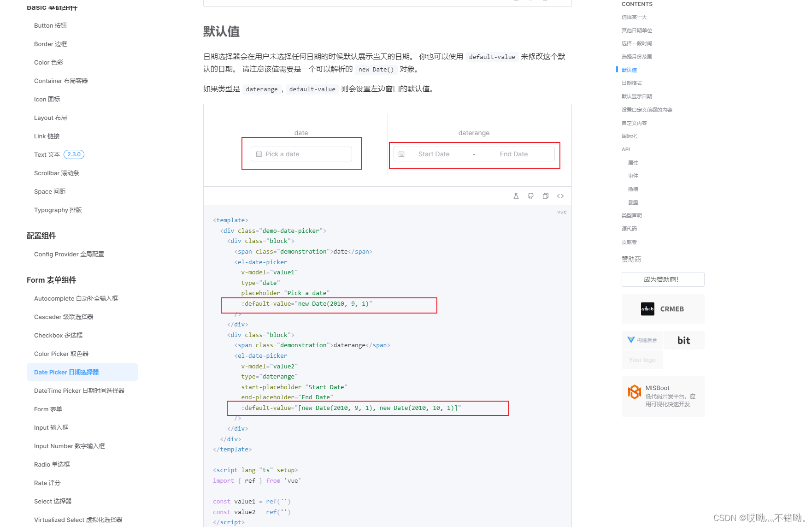This screenshot has height=527, width=812.
Task: Open the GitHub source icon
Action: [x=531, y=196]
